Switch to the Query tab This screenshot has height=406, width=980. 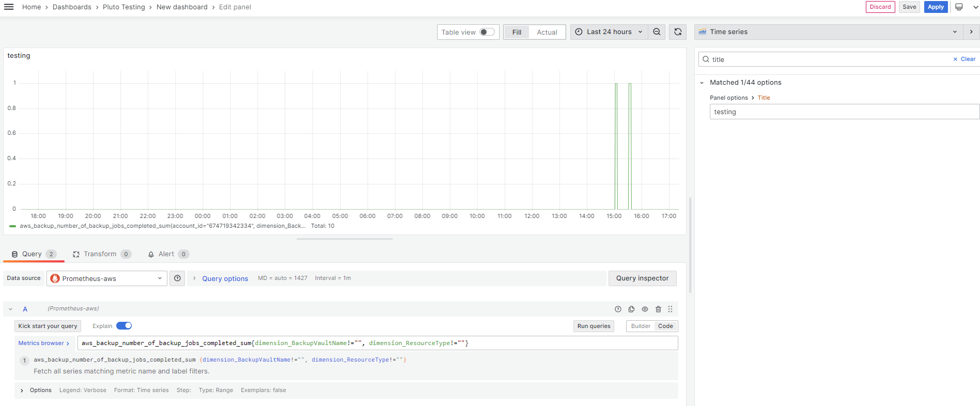click(34, 254)
